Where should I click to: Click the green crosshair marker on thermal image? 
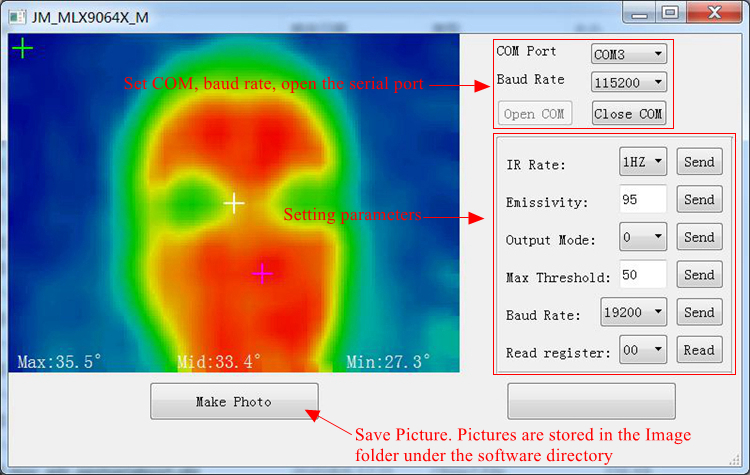22,48
